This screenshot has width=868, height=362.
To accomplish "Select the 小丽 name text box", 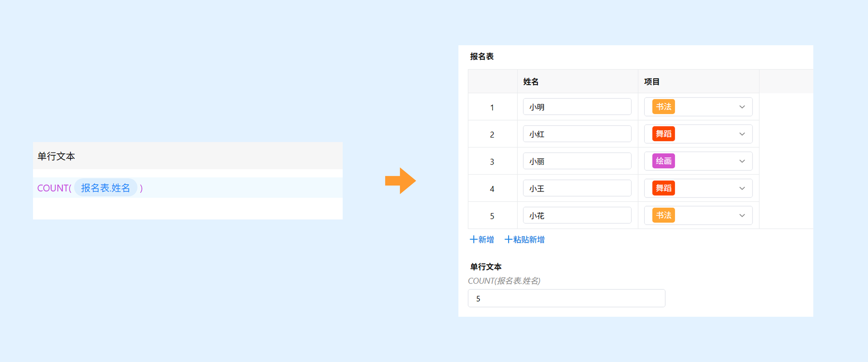I will click(x=577, y=161).
